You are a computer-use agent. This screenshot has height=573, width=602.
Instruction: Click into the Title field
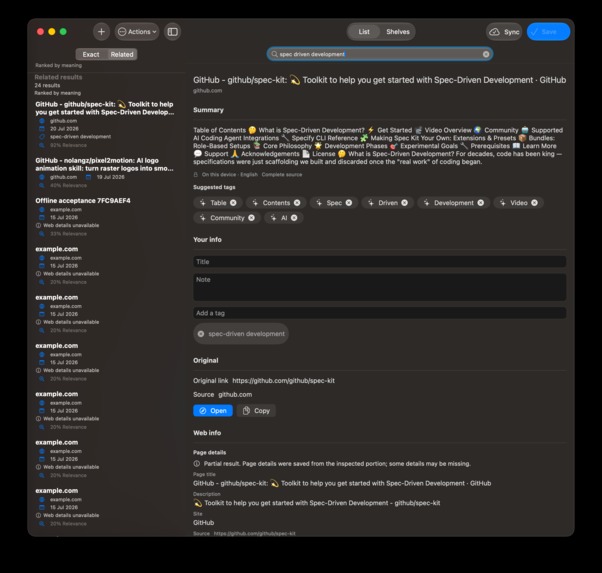click(379, 262)
